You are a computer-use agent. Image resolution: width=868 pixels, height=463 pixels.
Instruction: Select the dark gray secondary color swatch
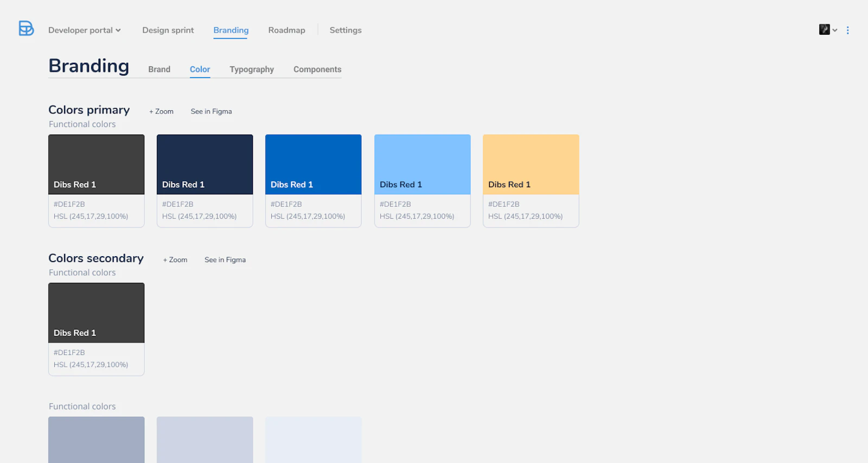click(97, 313)
